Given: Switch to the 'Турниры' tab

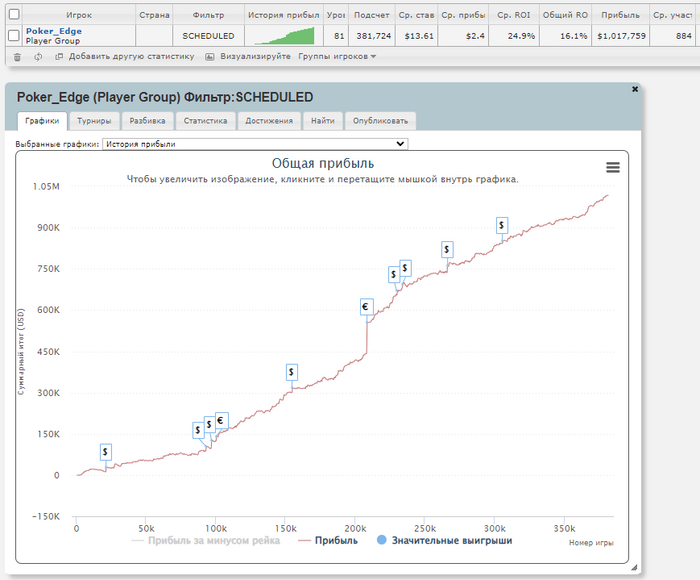Looking at the screenshot, I should tap(94, 121).
